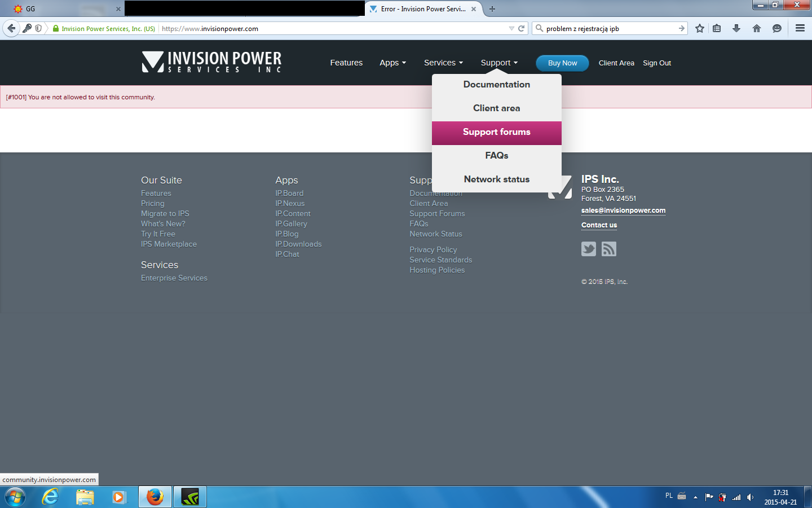Collapse the Support dropdown menu
Viewport: 812px width, 508px height.
[498, 63]
